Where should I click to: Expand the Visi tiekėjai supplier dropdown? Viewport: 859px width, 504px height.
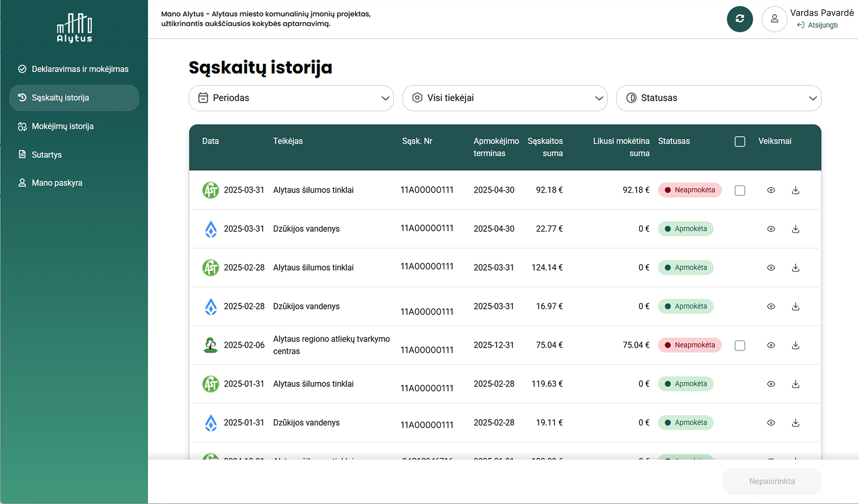tap(505, 98)
